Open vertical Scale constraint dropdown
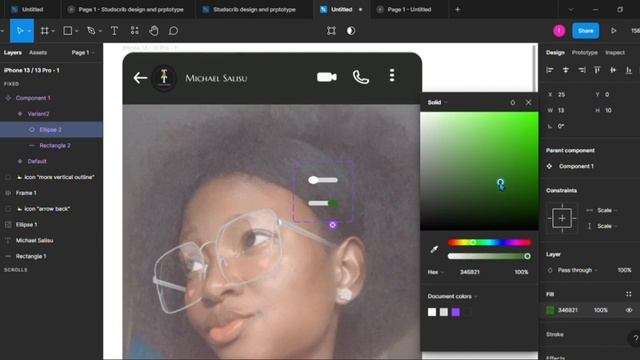640x360 pixels. pos(607,226)
